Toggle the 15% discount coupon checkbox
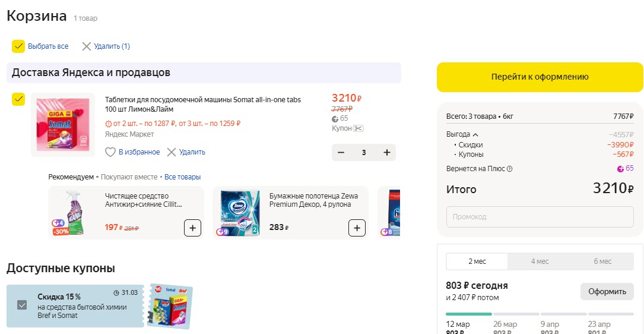 click(22, 305)
